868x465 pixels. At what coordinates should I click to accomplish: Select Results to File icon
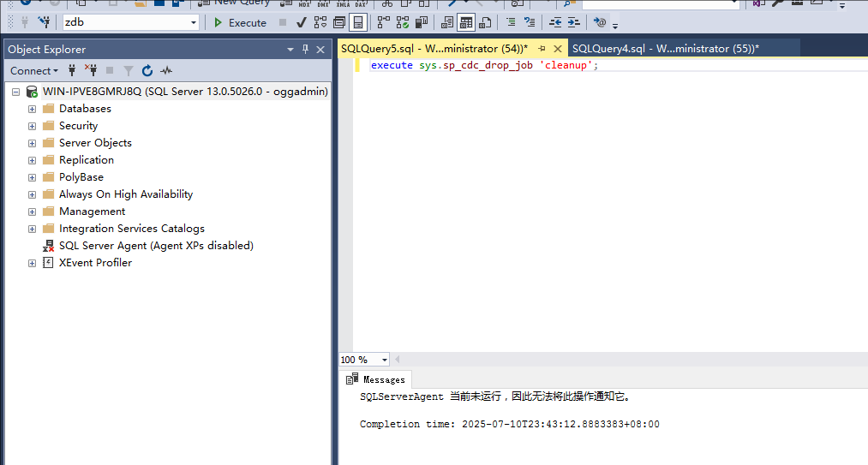click(x=485, y=23)
